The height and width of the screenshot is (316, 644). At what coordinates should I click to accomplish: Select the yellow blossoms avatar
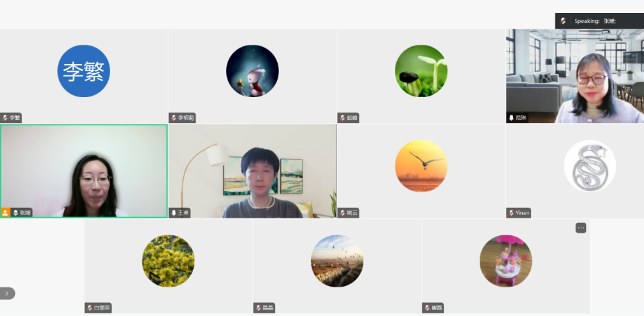click(x=168, y=261)
